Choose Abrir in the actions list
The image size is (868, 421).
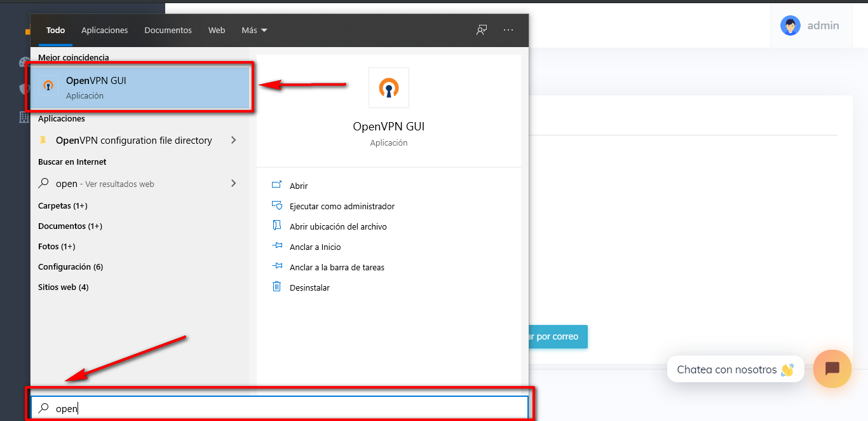pyautogui.click(x=299, y=186)
